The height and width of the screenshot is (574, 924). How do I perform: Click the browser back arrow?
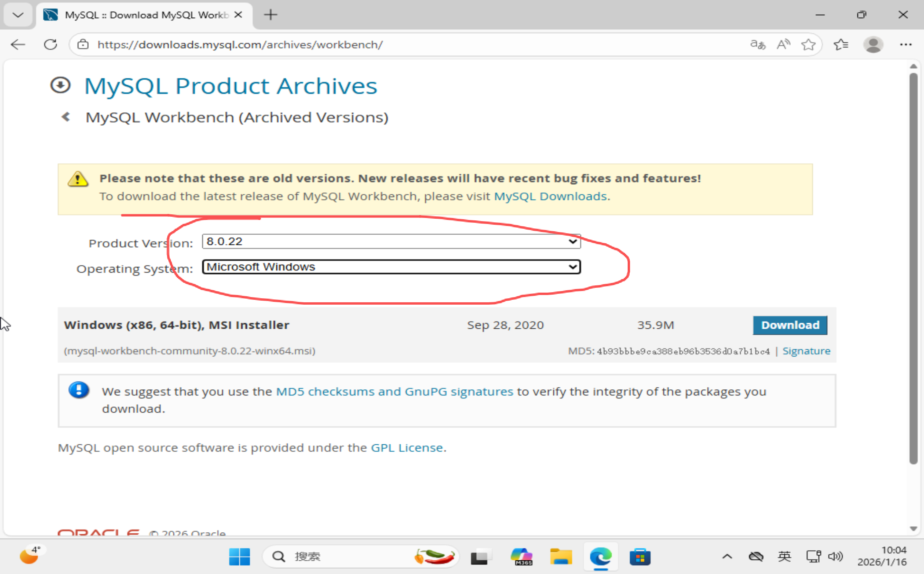tap(18, 45)
